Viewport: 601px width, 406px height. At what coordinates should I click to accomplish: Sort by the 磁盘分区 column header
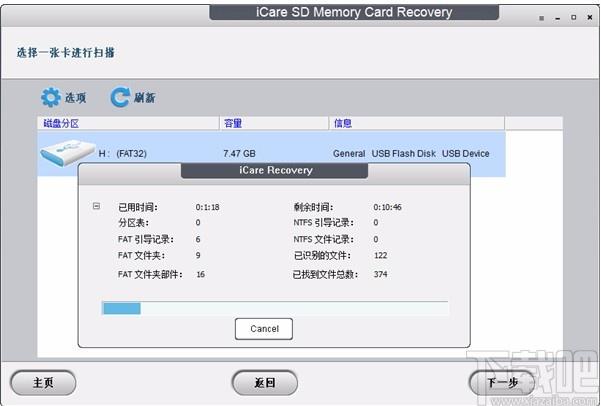point(128,123)
